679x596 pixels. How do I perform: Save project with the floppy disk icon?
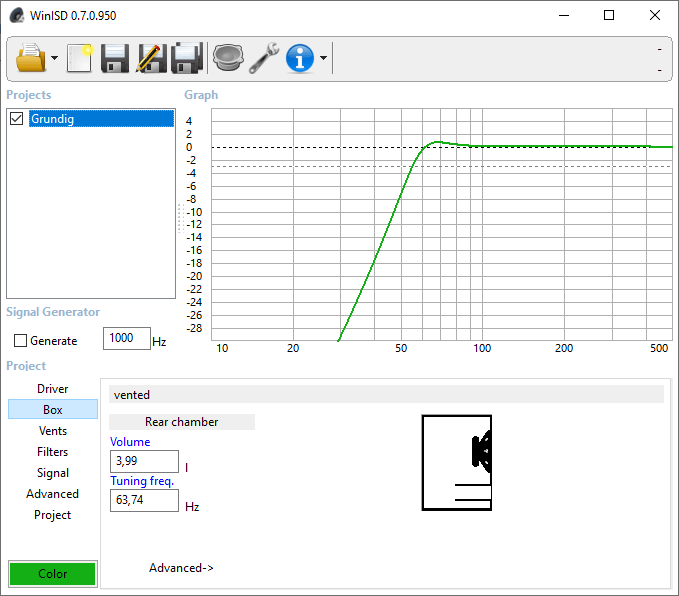[115, 58]
